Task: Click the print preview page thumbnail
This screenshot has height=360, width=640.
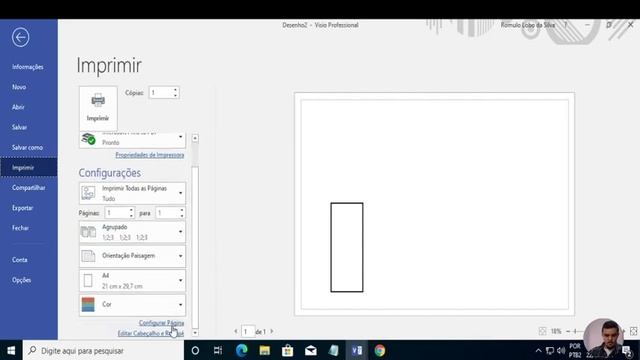Action: (434, 204)
